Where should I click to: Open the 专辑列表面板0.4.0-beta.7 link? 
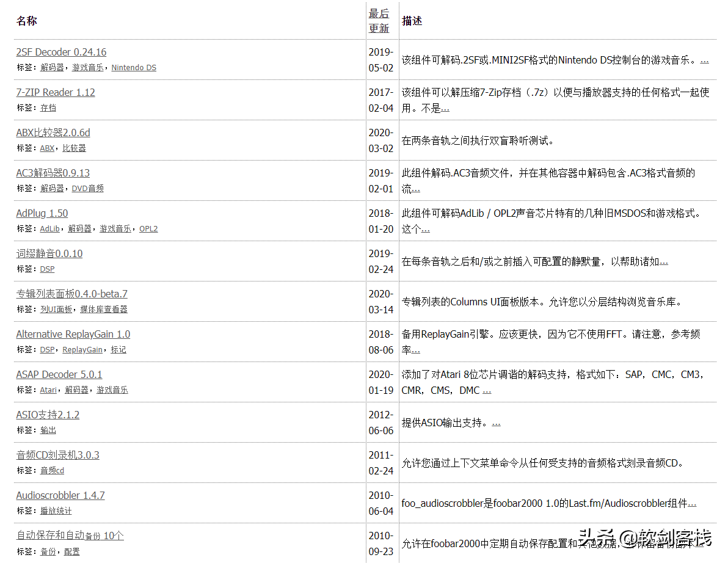coord(72,294)
